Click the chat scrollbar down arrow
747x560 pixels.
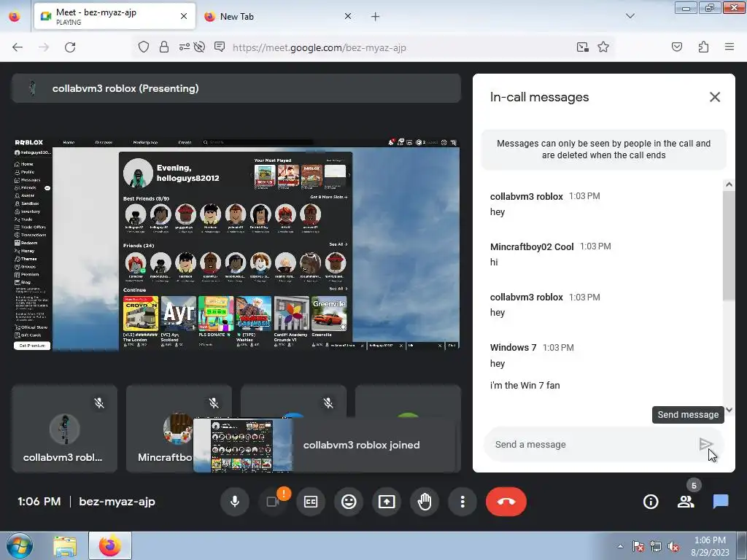point(729,410)
